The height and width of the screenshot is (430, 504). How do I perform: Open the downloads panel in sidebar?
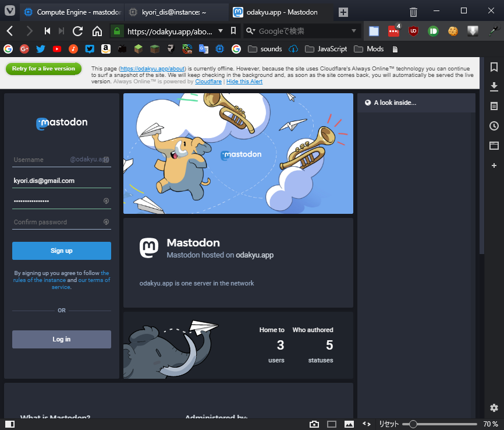[494, 87]
